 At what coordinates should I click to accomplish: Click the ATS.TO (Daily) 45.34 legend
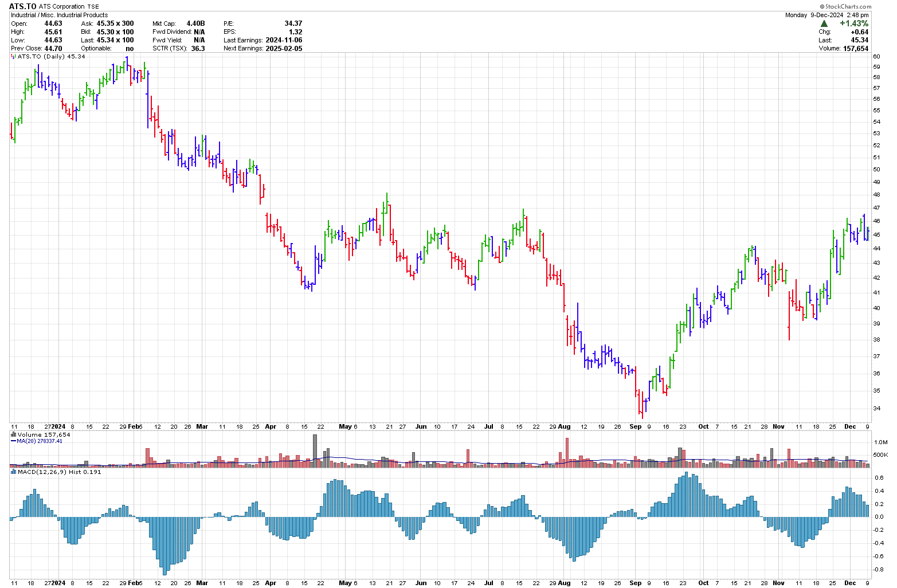coord(51,57)
